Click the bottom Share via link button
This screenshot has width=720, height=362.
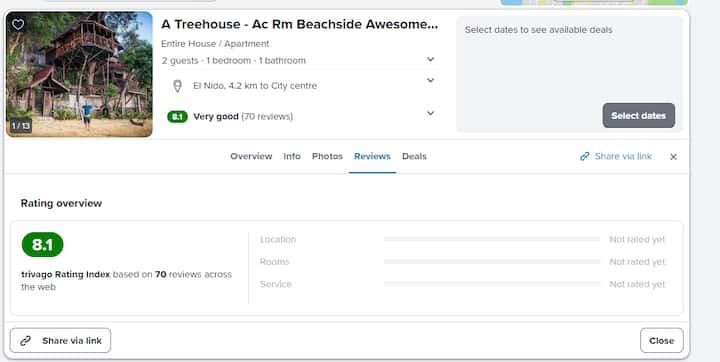pos(60,340)
